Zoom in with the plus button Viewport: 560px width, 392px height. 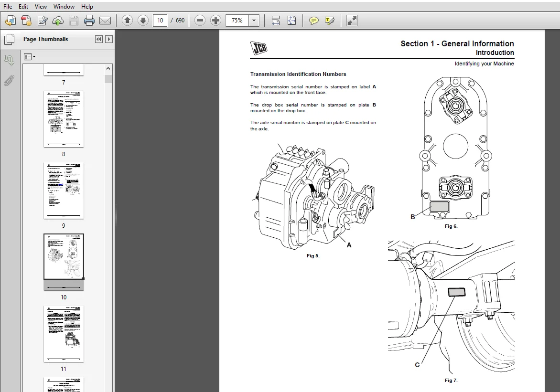pos(215,21)
